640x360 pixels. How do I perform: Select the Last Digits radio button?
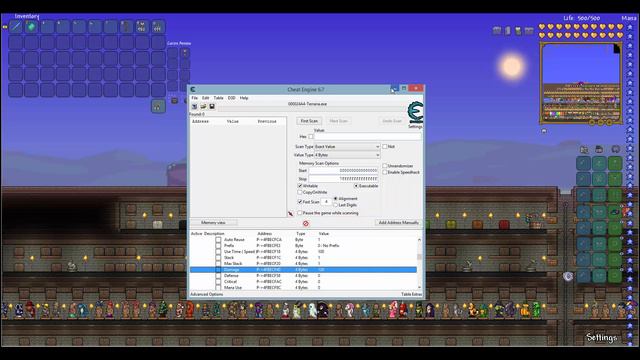[336, 205]
